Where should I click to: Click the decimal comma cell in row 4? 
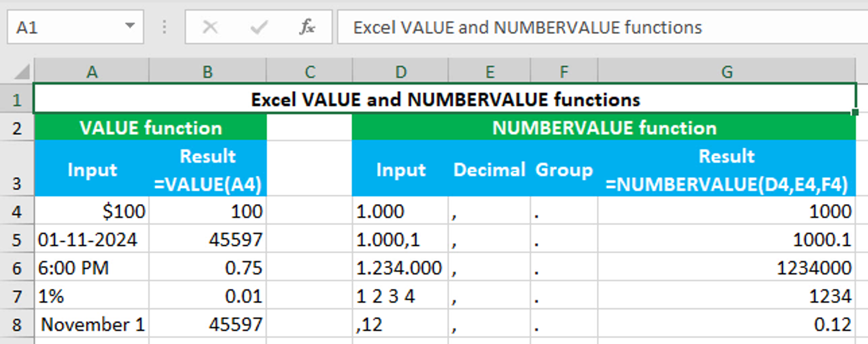[x=490, y=211]
